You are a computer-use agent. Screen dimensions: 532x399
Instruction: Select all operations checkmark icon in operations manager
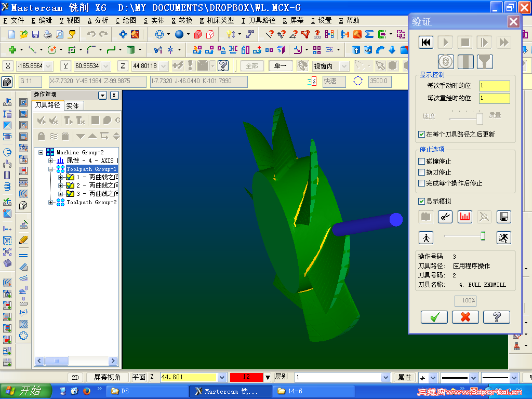[42, 120]
